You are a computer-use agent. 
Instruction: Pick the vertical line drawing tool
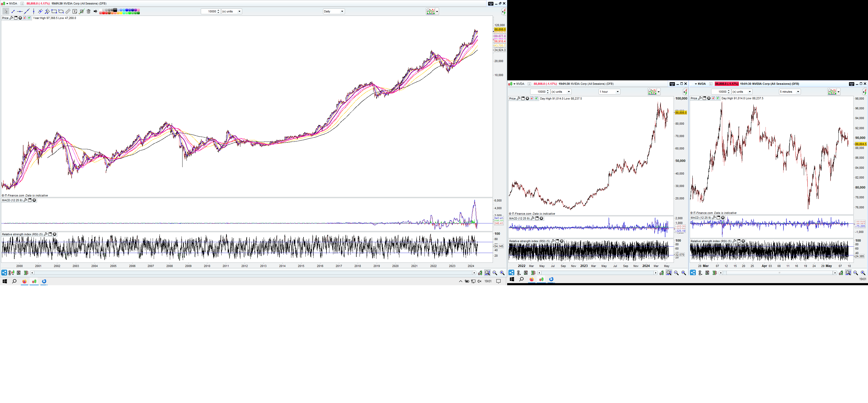(x=34, y=11)
